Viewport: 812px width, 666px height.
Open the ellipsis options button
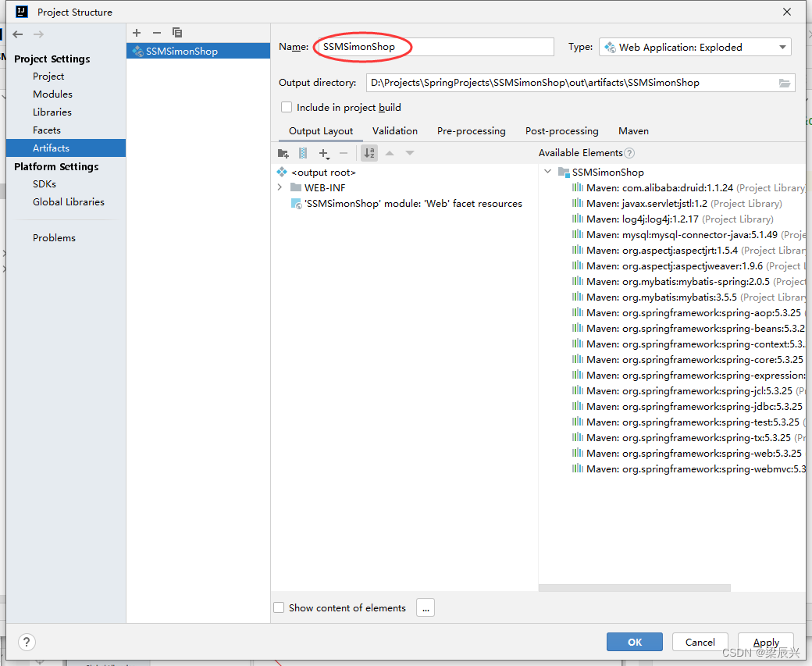point(426,607)
